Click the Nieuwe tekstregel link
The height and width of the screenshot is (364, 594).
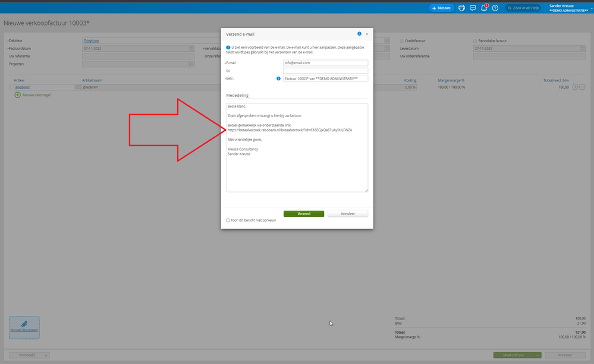[x=36, y=95]
